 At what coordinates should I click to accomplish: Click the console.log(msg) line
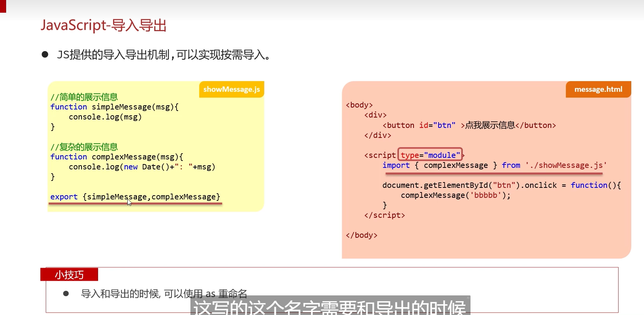(x=105, y=117)
